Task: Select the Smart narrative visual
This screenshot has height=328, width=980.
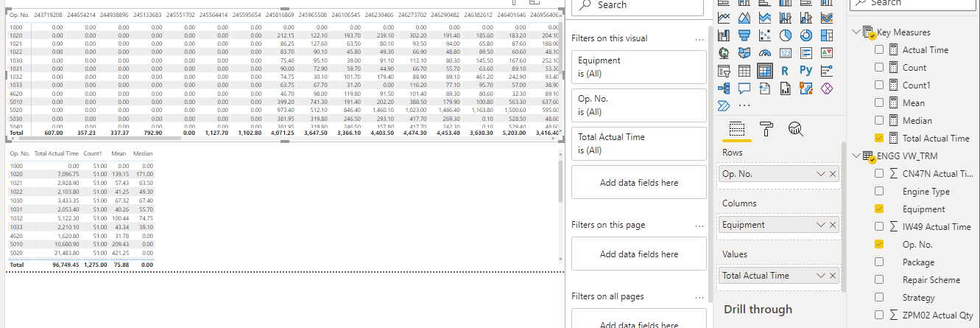Action: click(765, 88)
